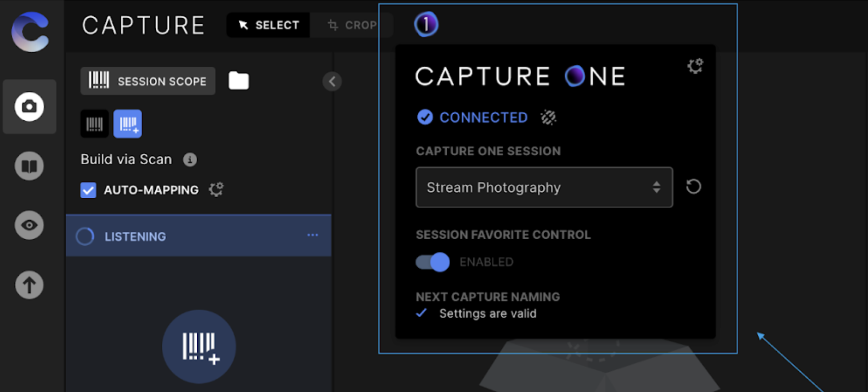Open the book/library sidebar icon
This screenshot has height=392, width=868.
[29, 166]
